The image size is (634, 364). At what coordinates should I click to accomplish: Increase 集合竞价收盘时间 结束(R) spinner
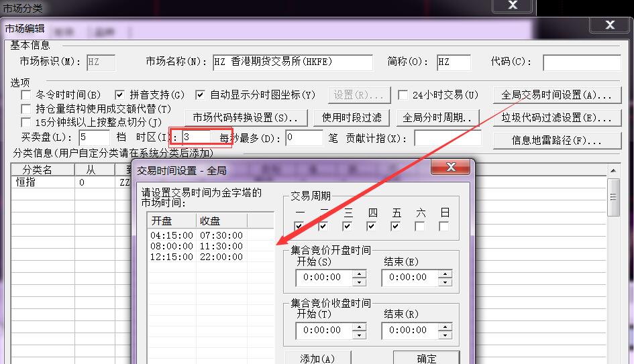point(445,326)
